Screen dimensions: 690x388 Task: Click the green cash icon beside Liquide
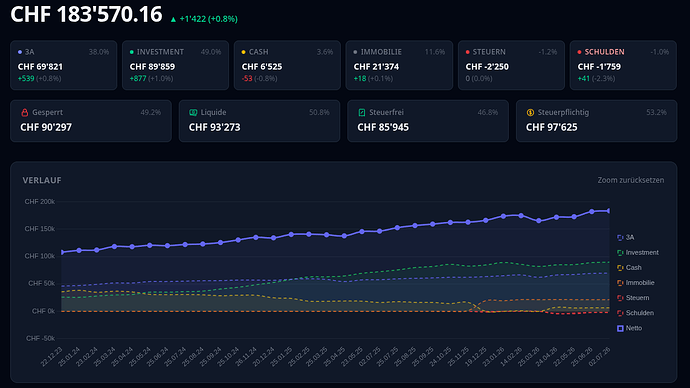(193, 113)
